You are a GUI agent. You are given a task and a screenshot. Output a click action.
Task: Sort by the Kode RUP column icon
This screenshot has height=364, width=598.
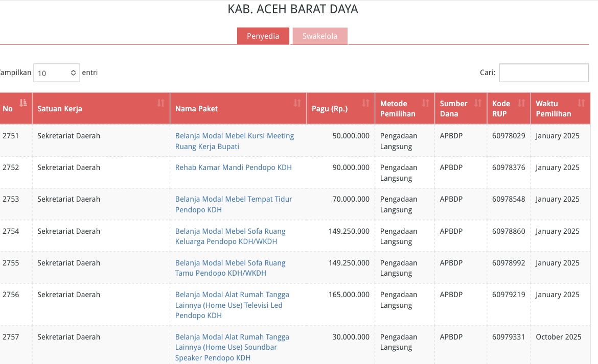click(521, 103)
